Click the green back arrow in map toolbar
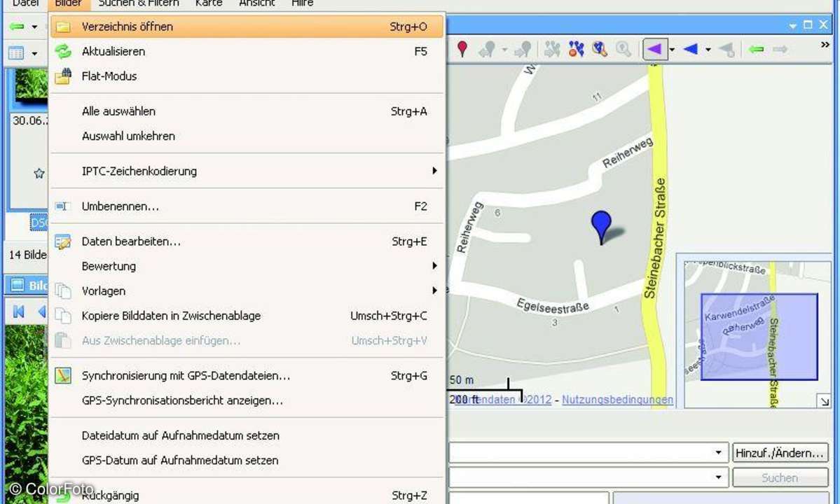 756,49
